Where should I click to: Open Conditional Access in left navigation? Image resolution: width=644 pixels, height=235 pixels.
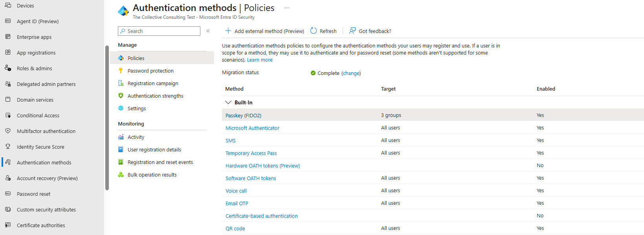pyautogui.click(x=38, y=115)
